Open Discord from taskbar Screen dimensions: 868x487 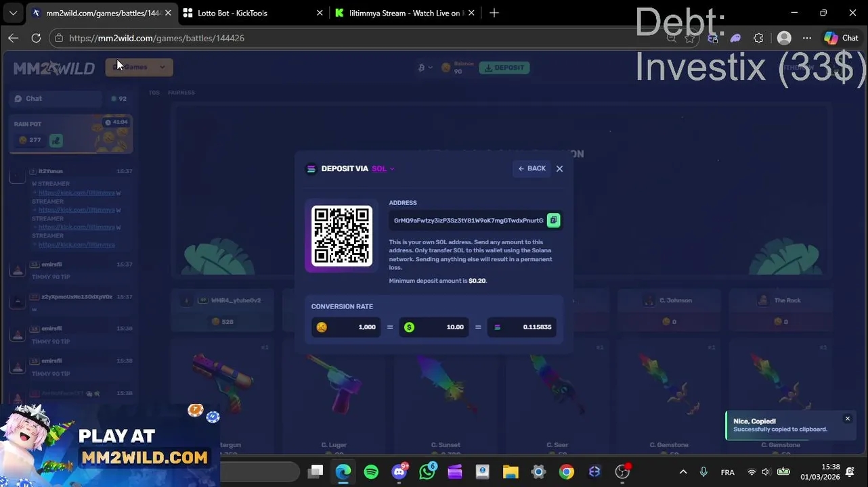(x=399, y=472)
